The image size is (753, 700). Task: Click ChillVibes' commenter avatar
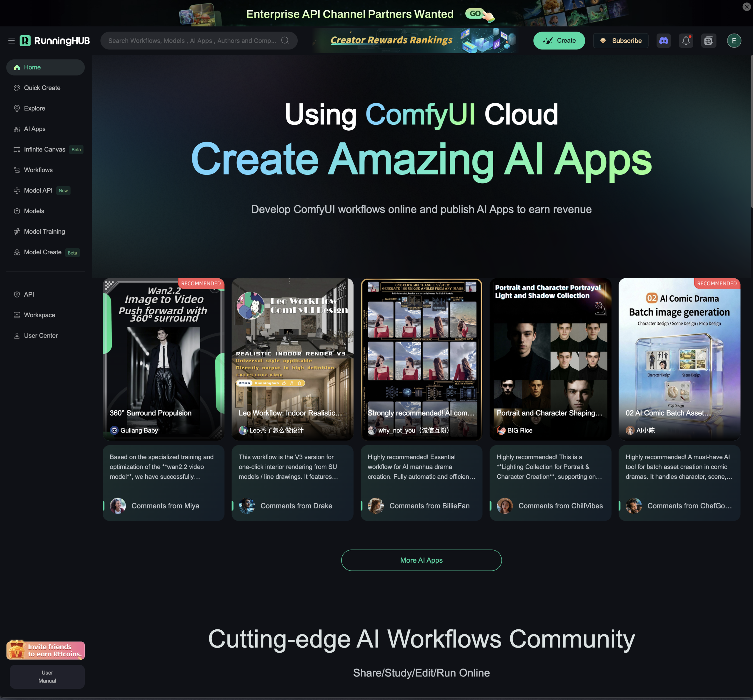pos(505,506)
